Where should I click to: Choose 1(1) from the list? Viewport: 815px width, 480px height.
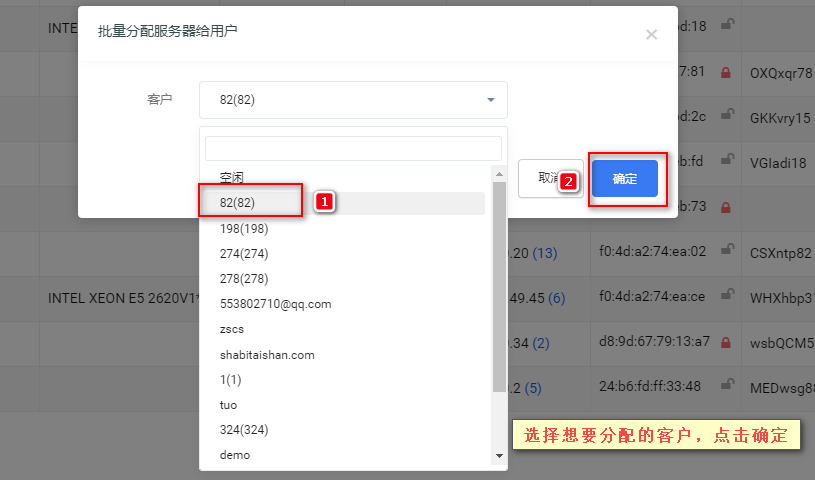[345, 380]
